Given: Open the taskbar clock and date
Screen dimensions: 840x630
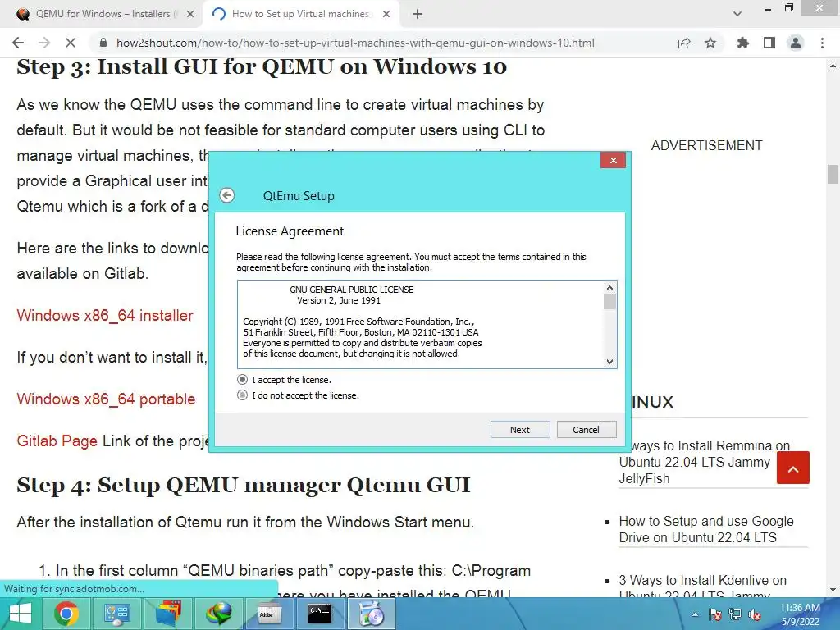Looking at the screenshot, I should pyautogui.click(x=800, y=614).
